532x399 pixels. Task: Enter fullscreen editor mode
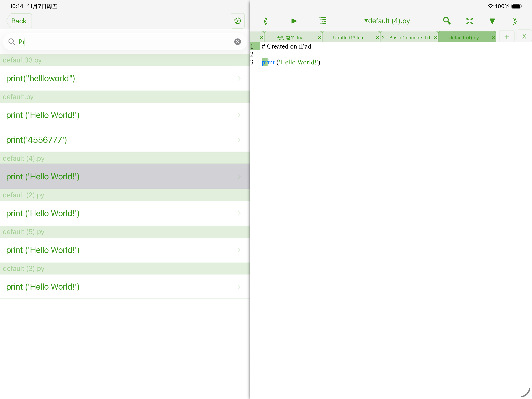470,21
